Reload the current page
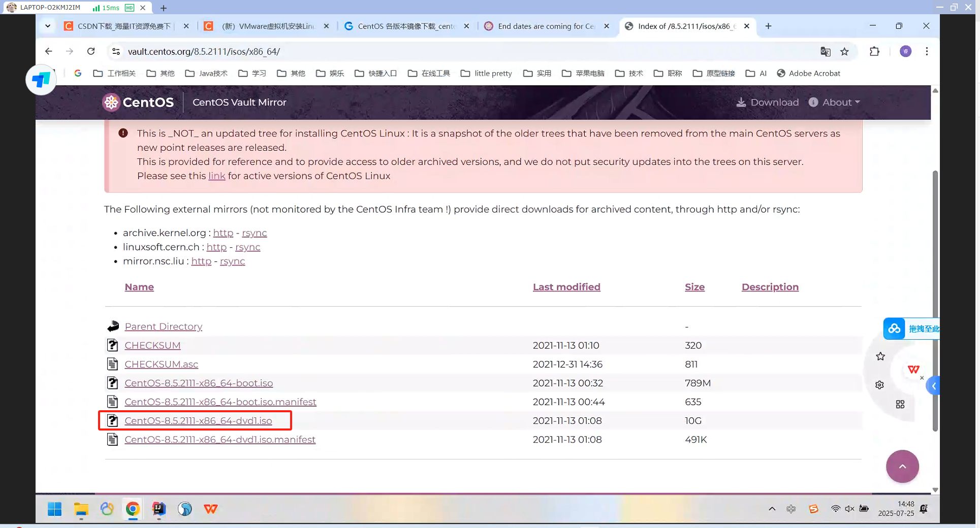 click(x=91, y=51)
